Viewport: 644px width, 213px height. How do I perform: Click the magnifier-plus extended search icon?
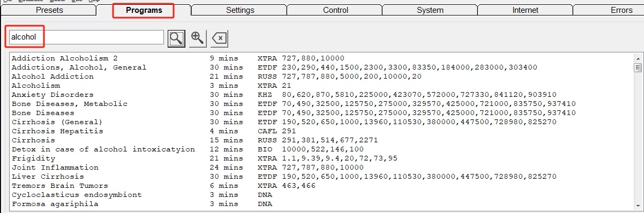[x=198, y=38]
